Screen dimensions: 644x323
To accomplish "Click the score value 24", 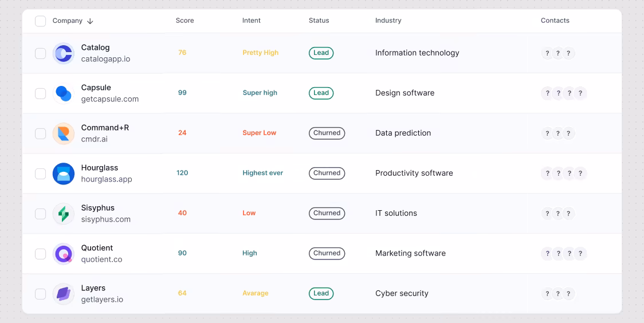I will (x=182, y=133).
